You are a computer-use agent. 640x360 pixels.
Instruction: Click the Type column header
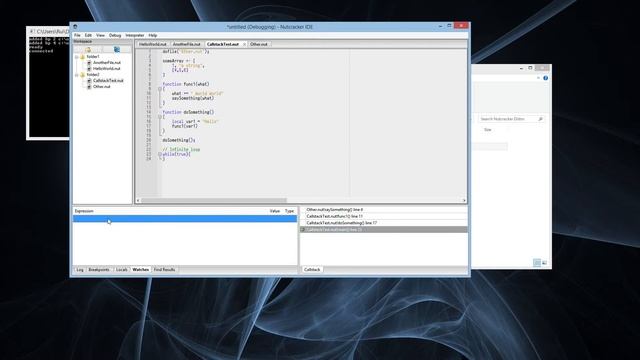(289, 211)
